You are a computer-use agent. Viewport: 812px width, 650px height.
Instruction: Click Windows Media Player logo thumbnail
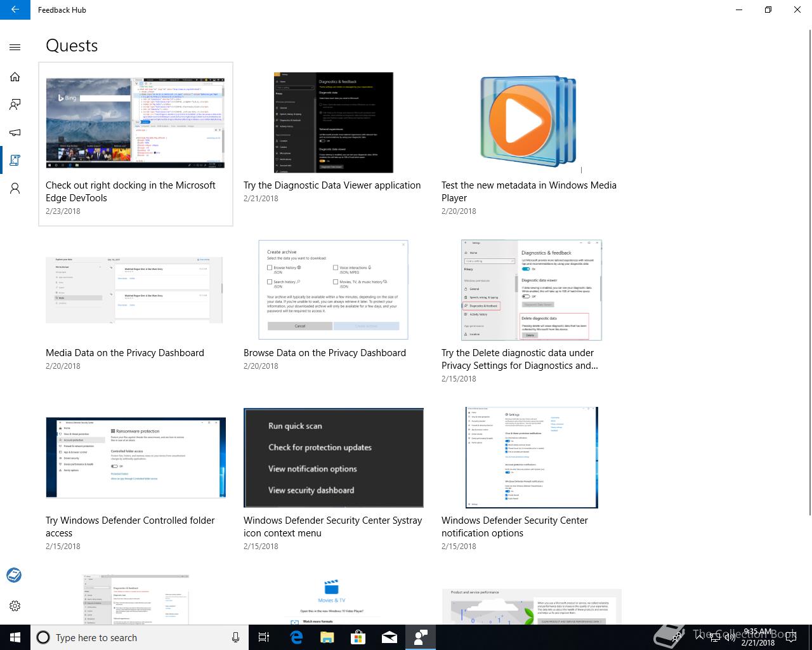(529, 123)
